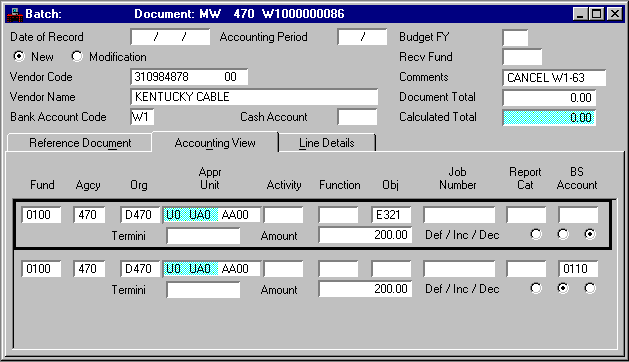
Task: Minimize the Batch document window
Action: (580, 14)
